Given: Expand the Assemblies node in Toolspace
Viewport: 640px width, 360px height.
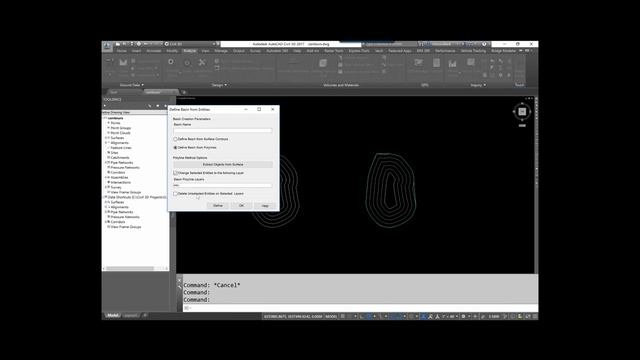Looking at the screenshot, I should (106, 178).
